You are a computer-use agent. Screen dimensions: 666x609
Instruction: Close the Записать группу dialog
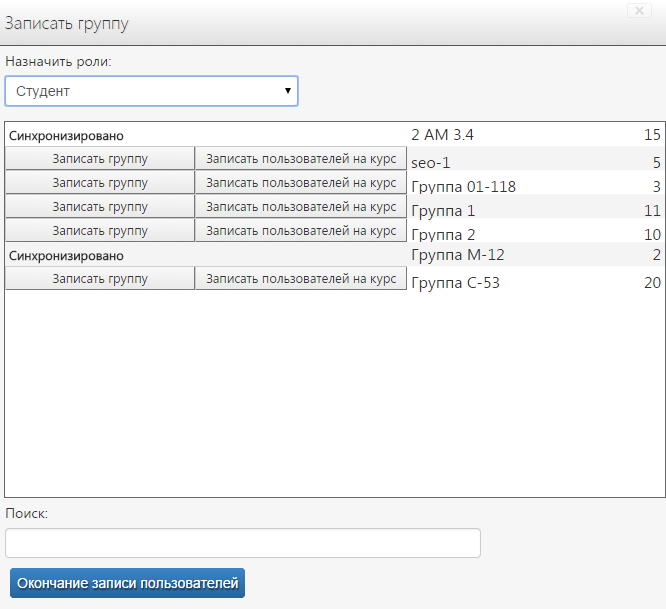coord(641,11)
